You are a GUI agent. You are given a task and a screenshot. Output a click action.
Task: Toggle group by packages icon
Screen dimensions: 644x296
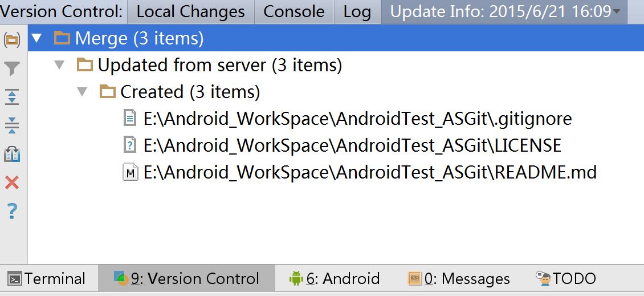pyautogui.click(x=12, y=40)
